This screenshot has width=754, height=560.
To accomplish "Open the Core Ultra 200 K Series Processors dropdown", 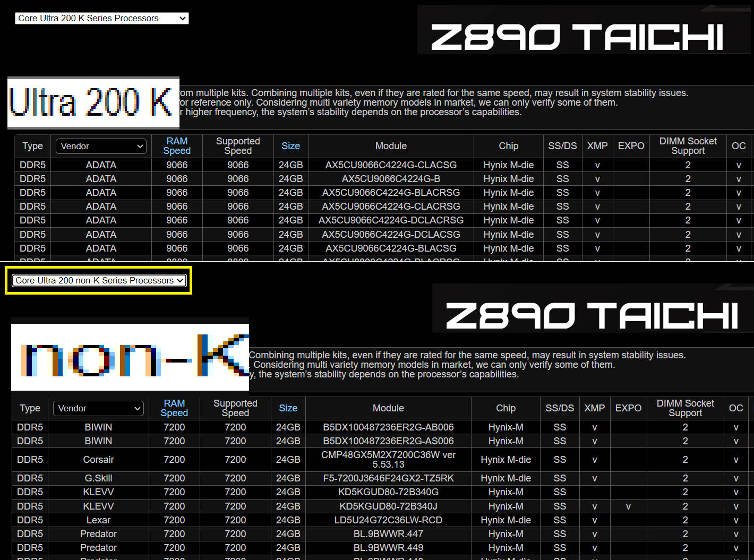I will (101, 18).
